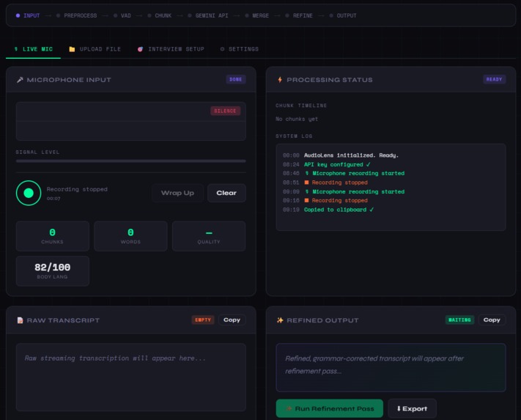521x420 pixels.
Task: Select the OUTPUT pipeline step
Action: click(x=343, y=15)
